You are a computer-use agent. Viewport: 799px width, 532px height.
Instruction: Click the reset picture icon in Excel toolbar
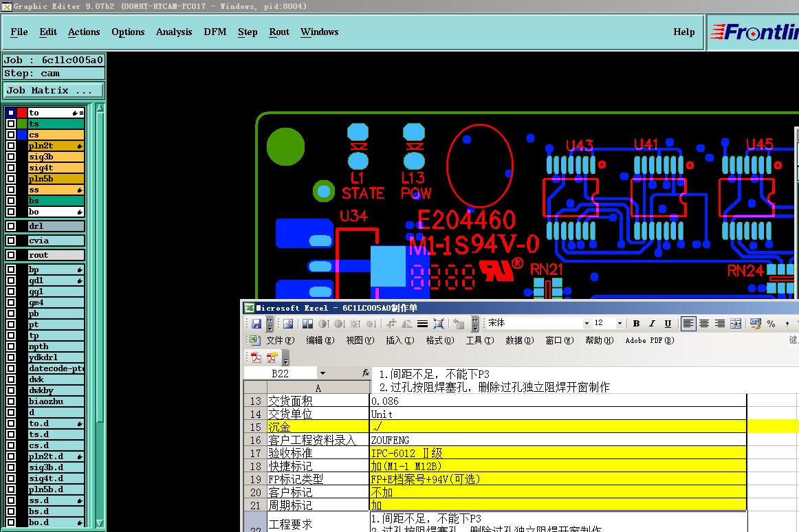coord(459,324)
